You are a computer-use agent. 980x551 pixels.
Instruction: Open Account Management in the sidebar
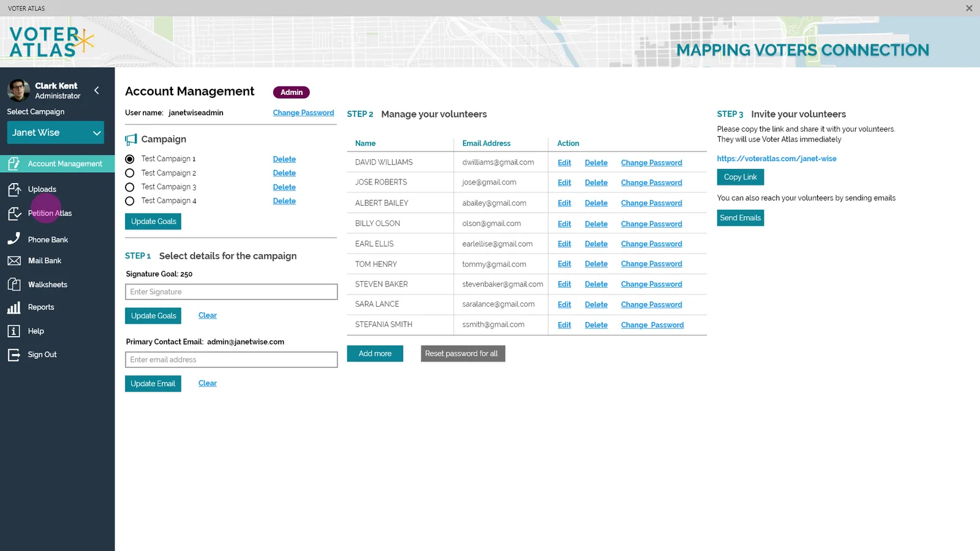pos(58,163)
